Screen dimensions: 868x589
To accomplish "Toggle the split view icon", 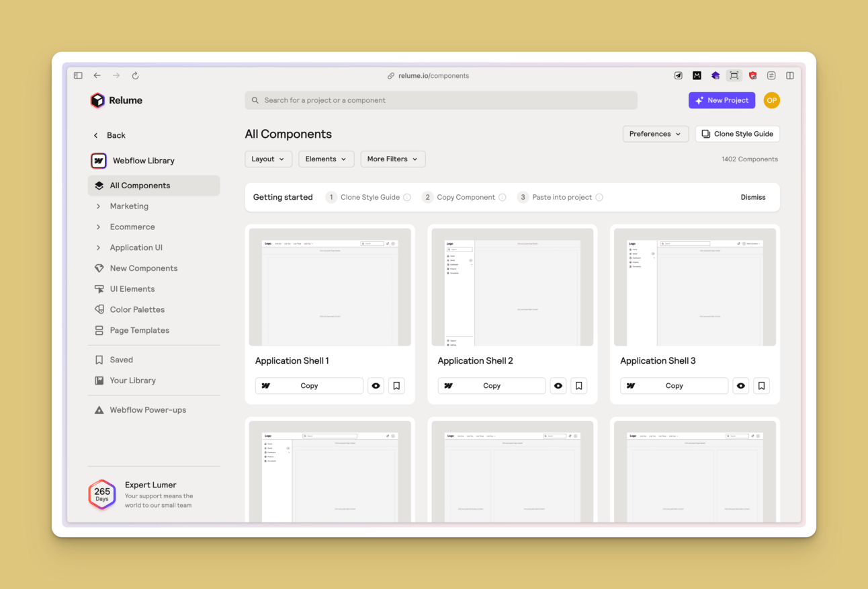I will (790, 75).
